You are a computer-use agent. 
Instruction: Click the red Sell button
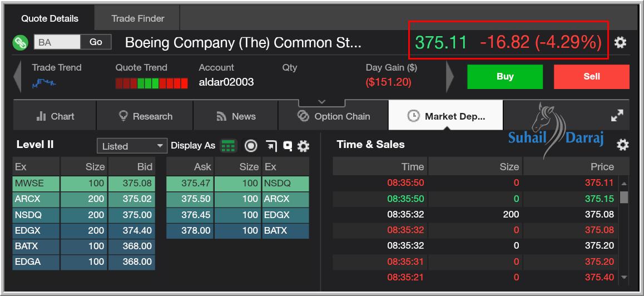[591, 76]
